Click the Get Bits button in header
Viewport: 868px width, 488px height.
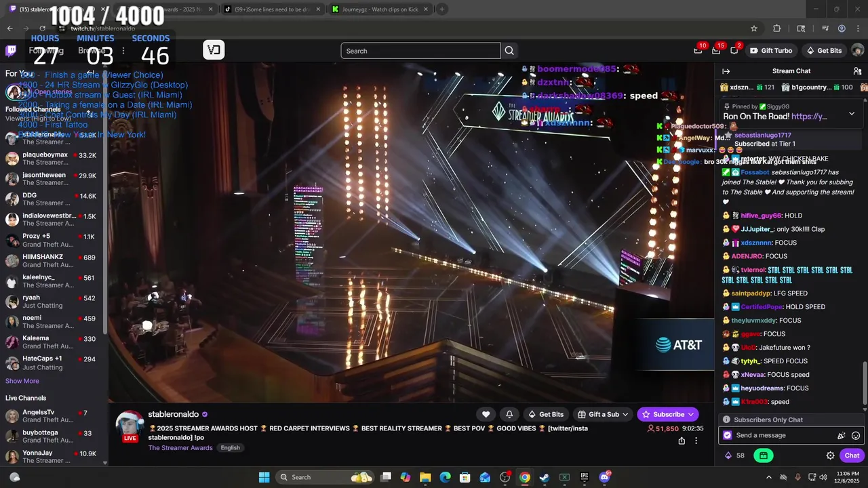(x=823, y=51)
